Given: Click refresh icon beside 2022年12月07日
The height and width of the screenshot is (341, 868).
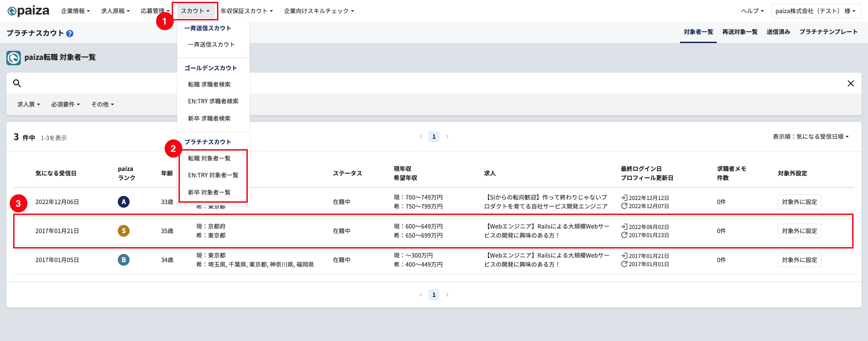Looking at the screenshot, I should (624, 206).
